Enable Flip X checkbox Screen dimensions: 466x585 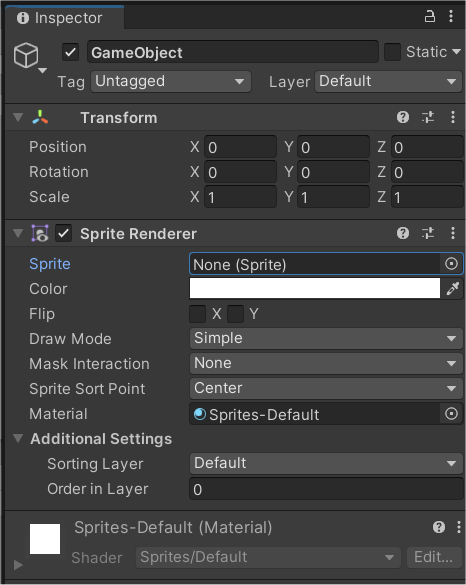(198, 314)
